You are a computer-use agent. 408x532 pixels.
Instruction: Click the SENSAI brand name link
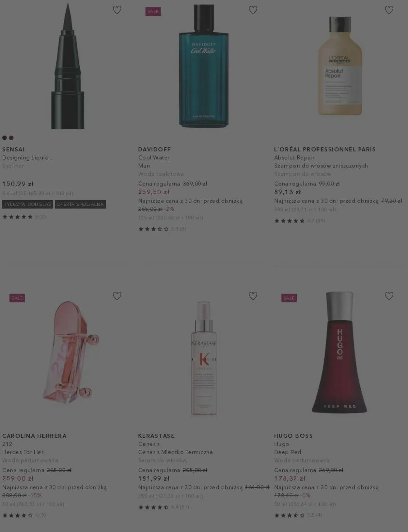pos(13,149)
